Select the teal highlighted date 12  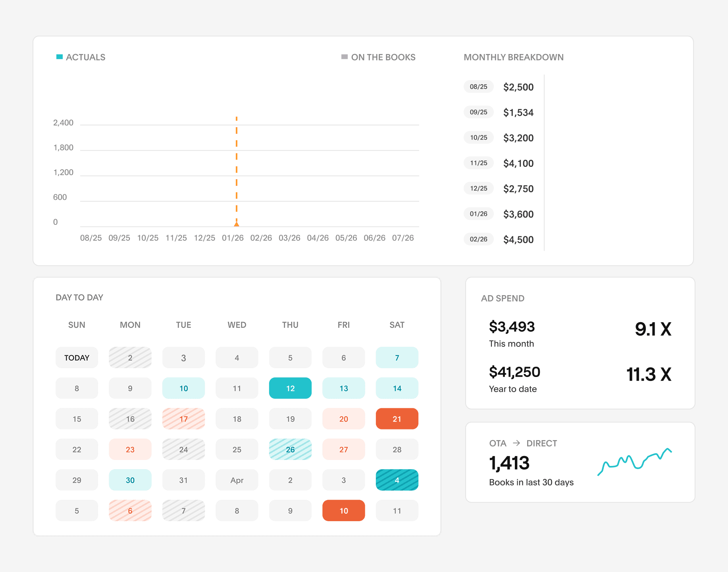click(x=290, y=388)
